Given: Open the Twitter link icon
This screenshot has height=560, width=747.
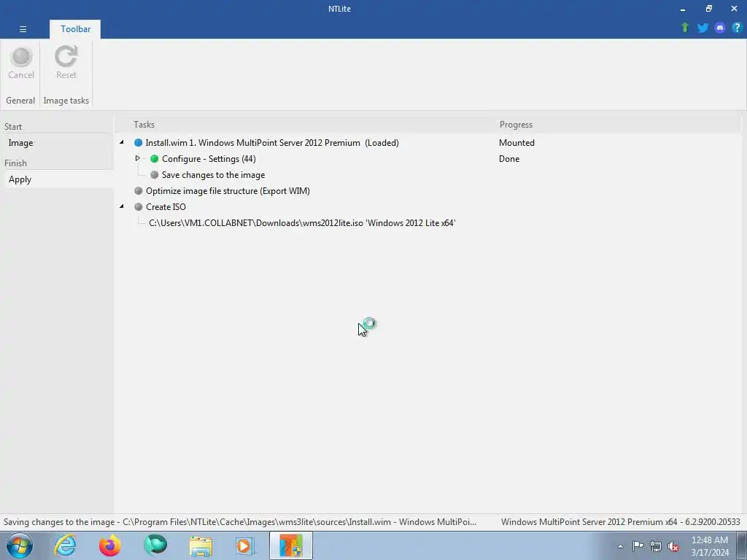Looking at the screenshot, I should [x=703, y=28].
